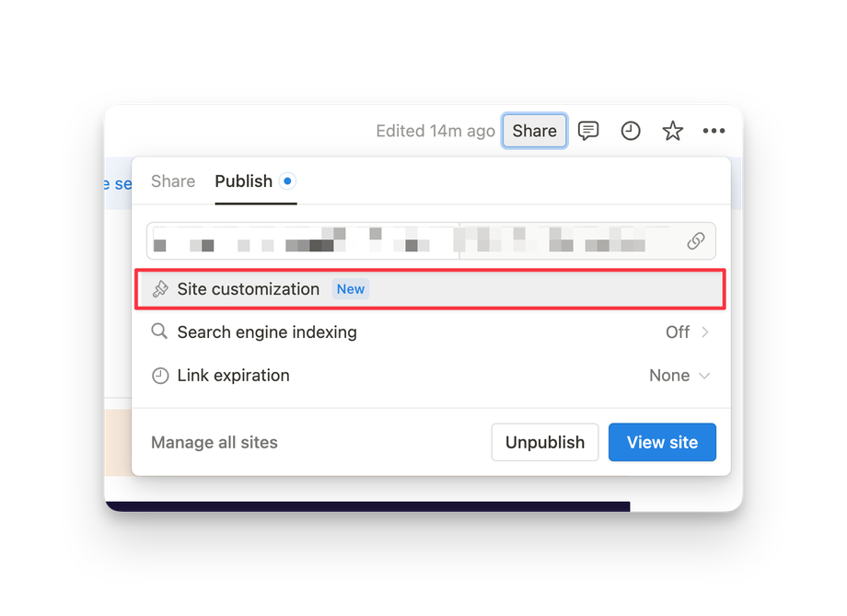847x616 pixels.
Task: Favorite the page with star icon
Action: point(673,131)
